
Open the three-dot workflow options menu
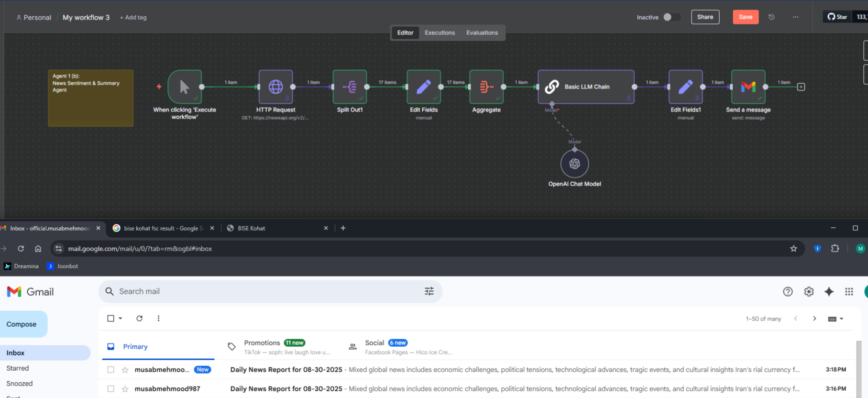795,17
